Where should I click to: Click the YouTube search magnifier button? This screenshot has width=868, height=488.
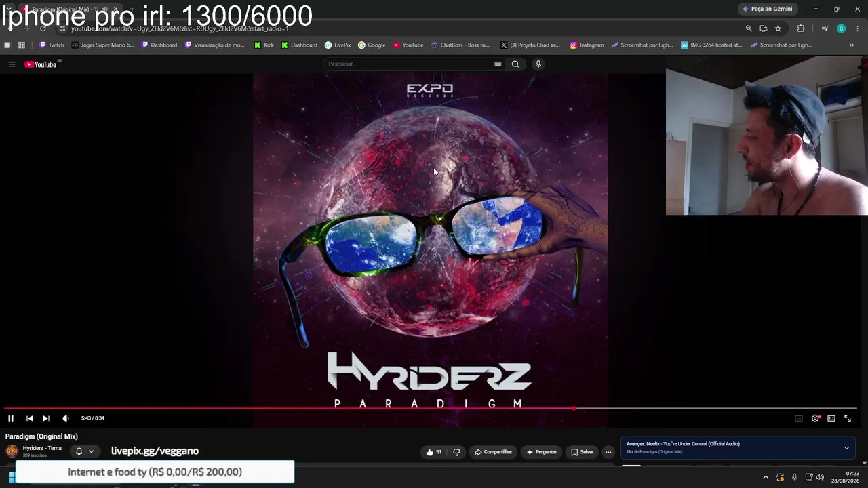515,64
